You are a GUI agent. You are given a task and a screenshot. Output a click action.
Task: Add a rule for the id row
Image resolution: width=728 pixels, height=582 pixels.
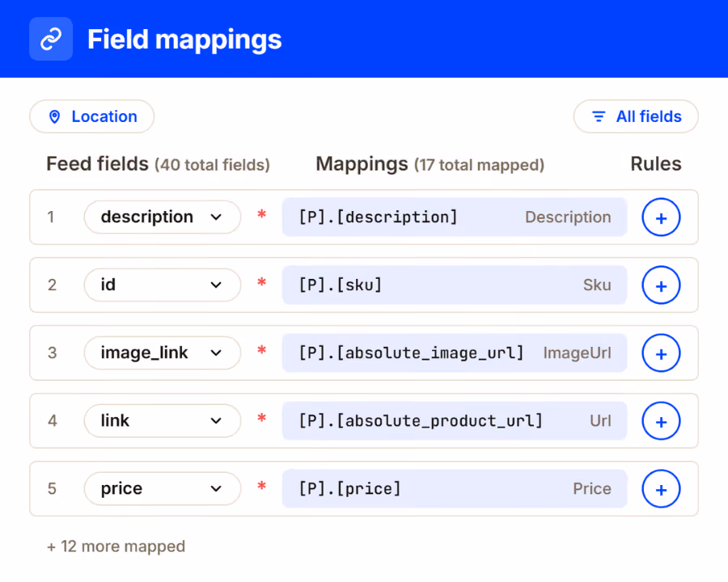661,285
